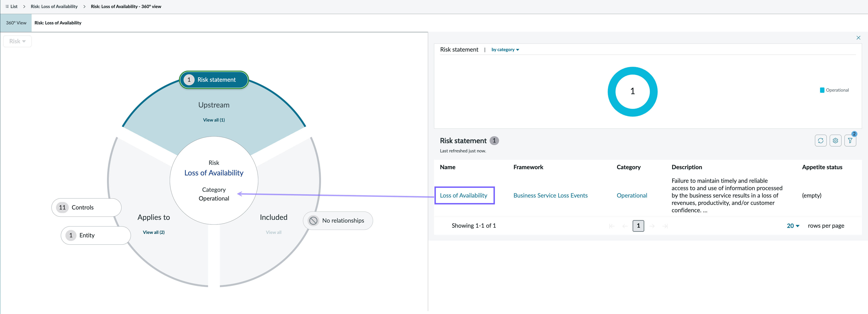Switch to the 360° View tab

tap(16, 23)
